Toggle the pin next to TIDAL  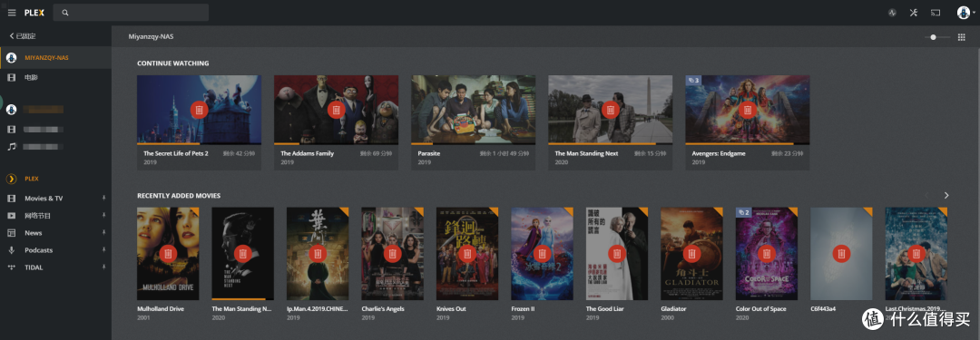click(103, 267)
